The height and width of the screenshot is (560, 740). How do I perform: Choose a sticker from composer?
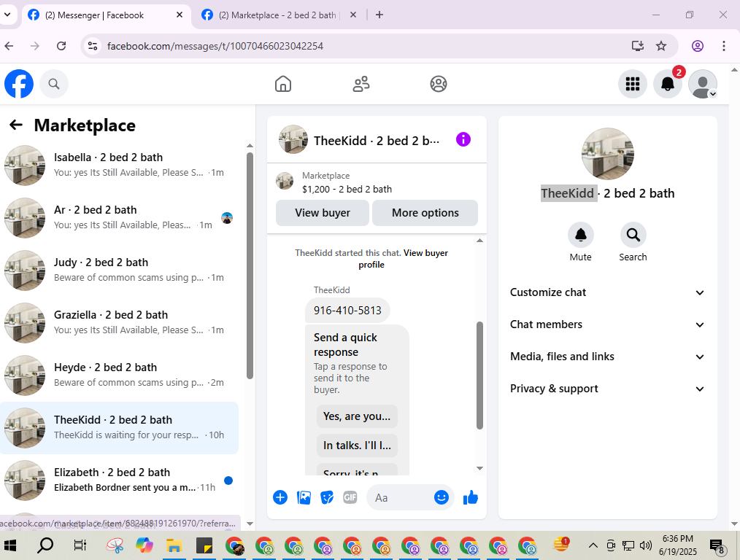pyautogui.click(x=327, y=497)
